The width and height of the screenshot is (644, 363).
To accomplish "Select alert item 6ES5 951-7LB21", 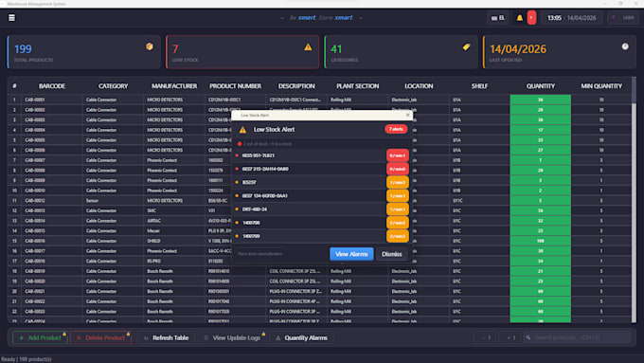I will (322, 155).
